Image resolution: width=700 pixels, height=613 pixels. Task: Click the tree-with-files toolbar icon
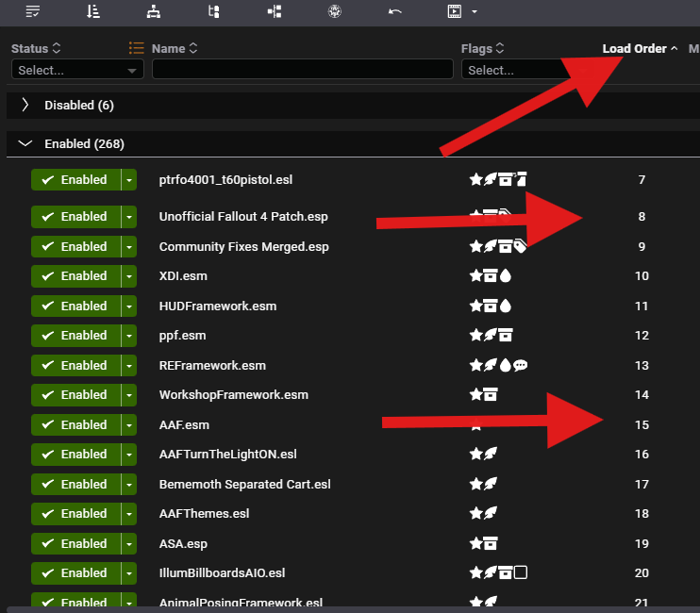214,11
